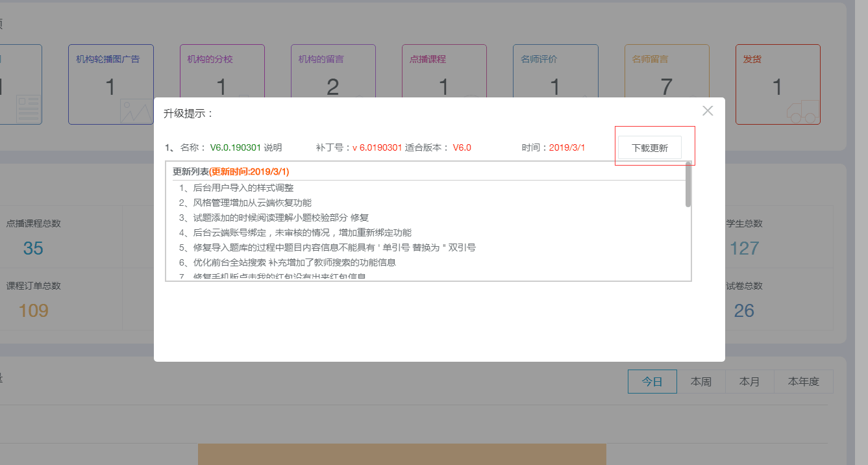
Task: Click the 课程订单总数 value 109
Action: (x=33, y=310)
